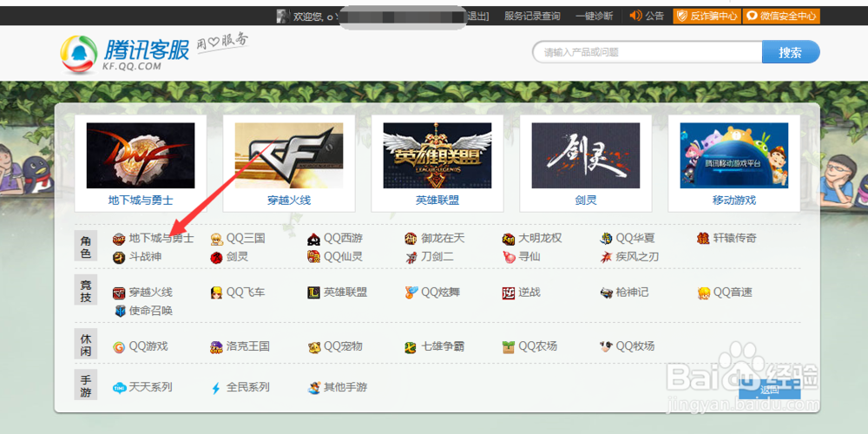This screenshot has height=434, width=868.
Task: Open the 穿越火线 CF banner thumbnail
Action: coord(289,155)
